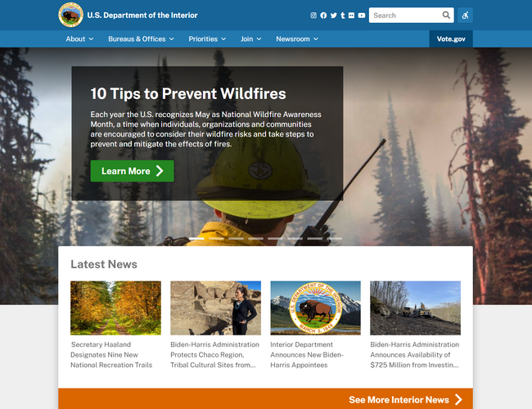Open the Chaco Region news thumbnail
532x409 pixels.
click(x=215, y=308)
